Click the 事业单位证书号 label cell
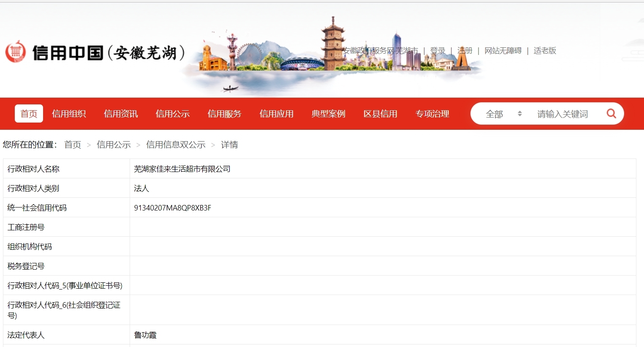 pyautogui.click(x=66, y=285)
